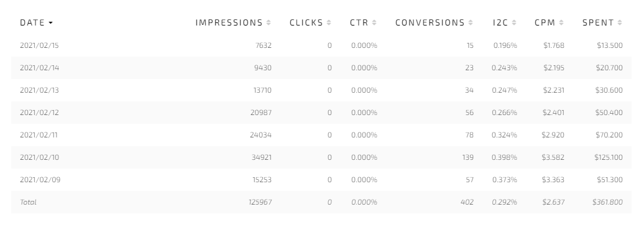The height and width of the screenshot is (227, 644).
Task: Click the sort icon beside I2C
Action: pos(514,22)
